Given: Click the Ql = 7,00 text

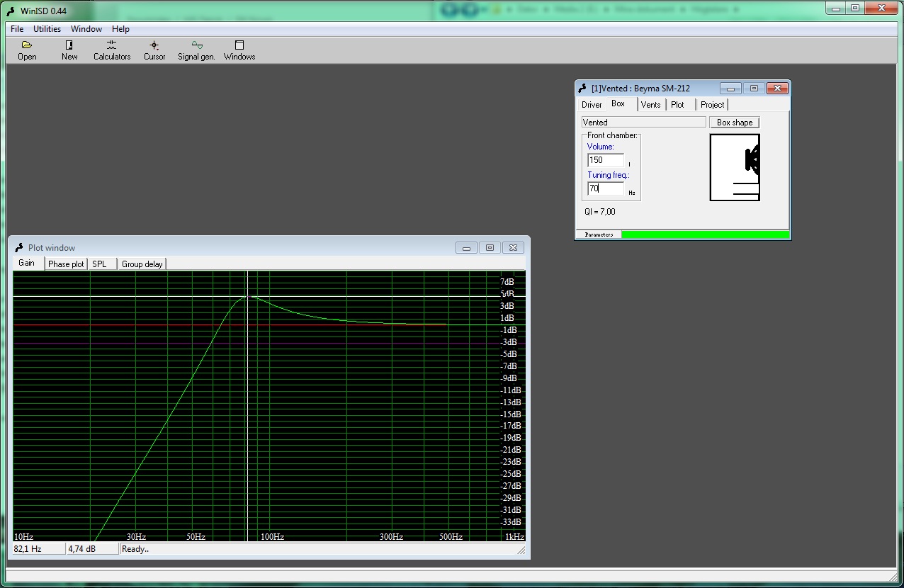Looking at the screenshot, I should pyautogui.click(x=600, y=212).
